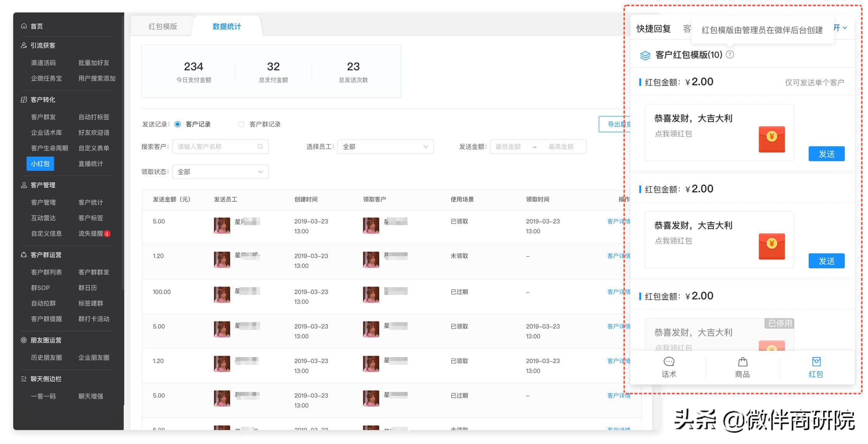The image size is (868, 444).
Task: Click the 客户转化 sidebar icon
Action: [x=23, y=100]
